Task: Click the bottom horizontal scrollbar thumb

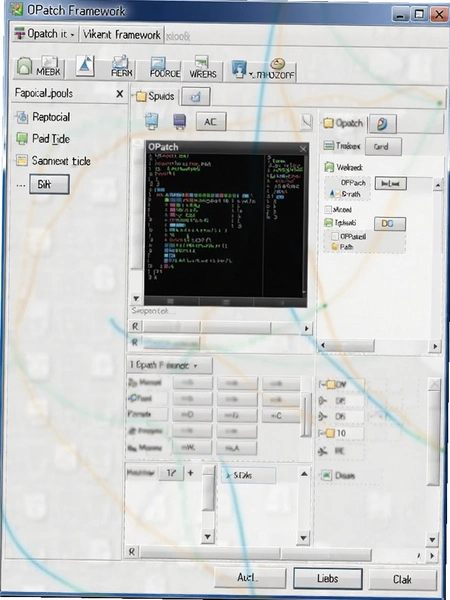Action: click(255, 554)
